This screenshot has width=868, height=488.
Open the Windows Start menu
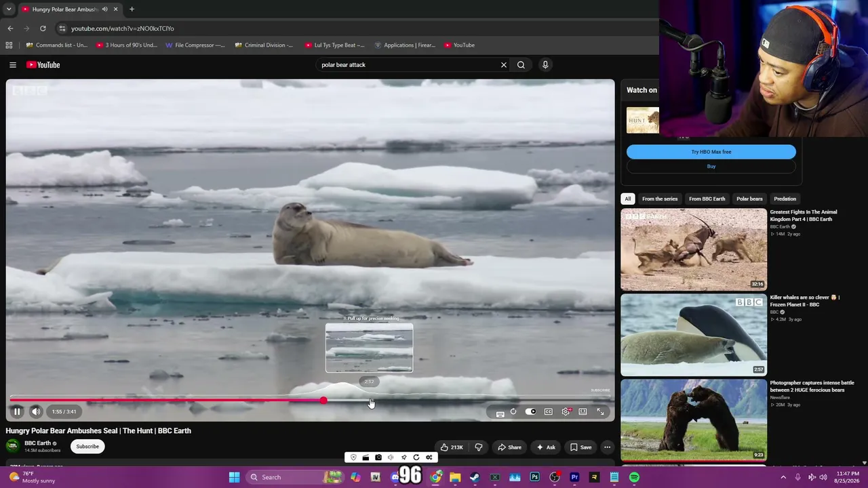click(234, 477)
